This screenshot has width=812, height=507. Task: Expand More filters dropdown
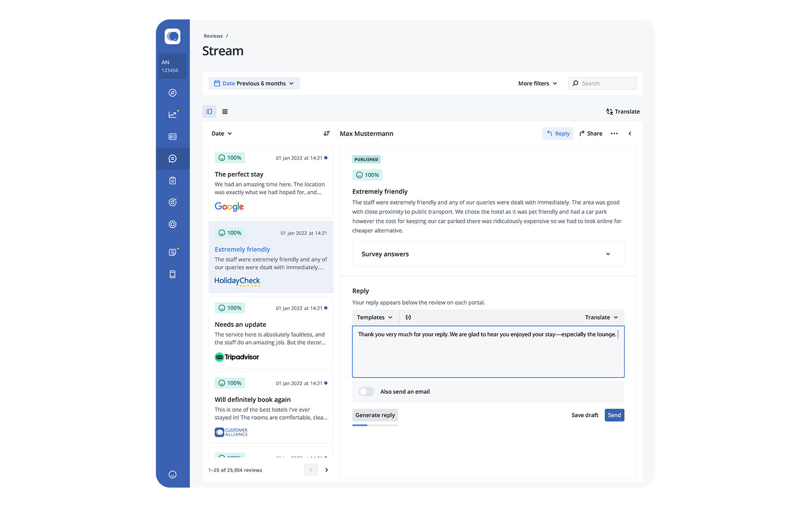(x=537, y=84)
